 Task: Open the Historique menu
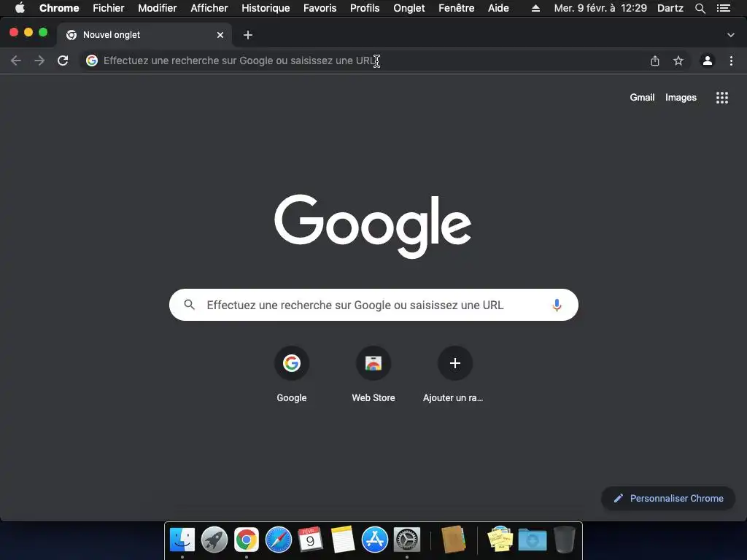click(266, 8)
